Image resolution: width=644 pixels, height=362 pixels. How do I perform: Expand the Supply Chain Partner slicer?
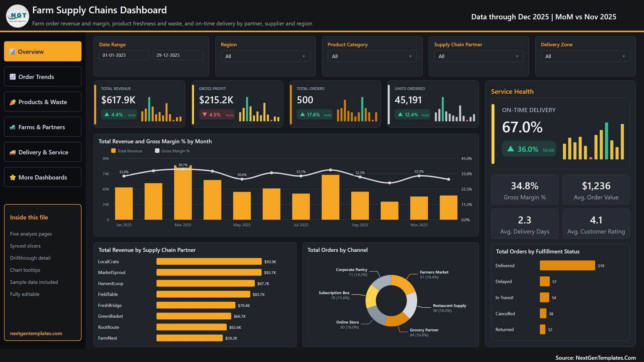[479, 56]
